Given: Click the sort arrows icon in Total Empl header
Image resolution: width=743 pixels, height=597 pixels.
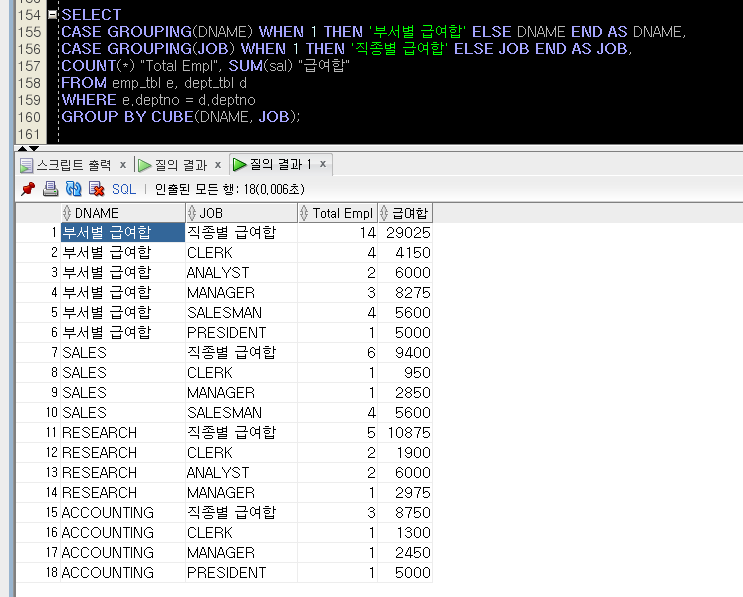Looking at the screenshot, I should tap(304, 213).
